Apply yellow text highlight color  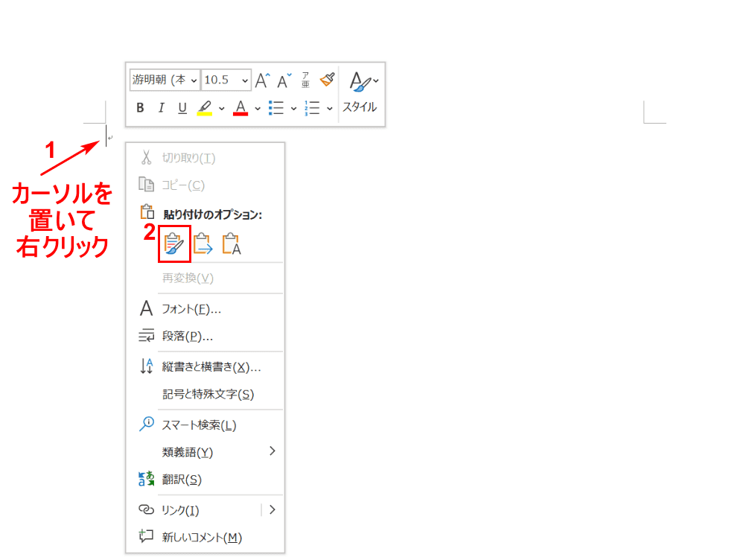(x=204, y=108)
